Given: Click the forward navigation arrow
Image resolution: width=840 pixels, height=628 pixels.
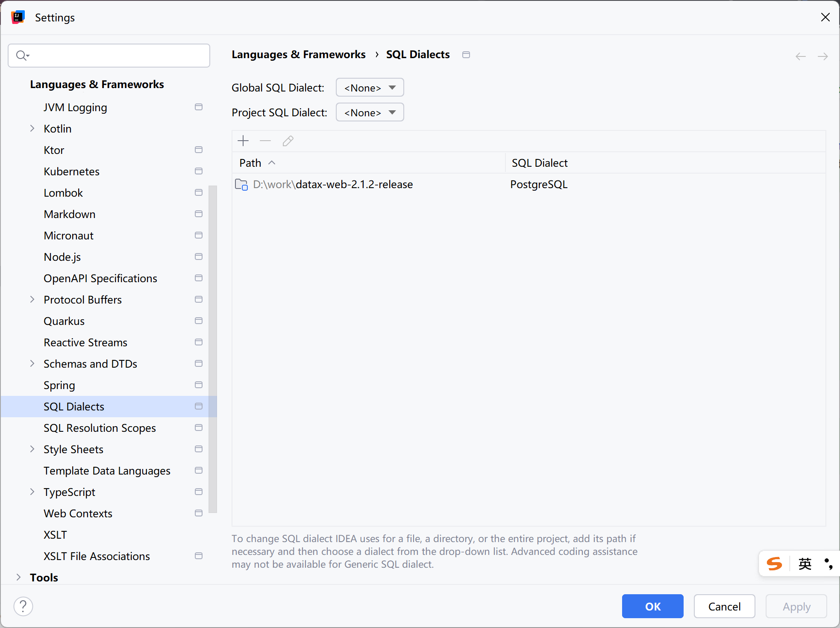Looking at the screenshot, I should 822,56.
